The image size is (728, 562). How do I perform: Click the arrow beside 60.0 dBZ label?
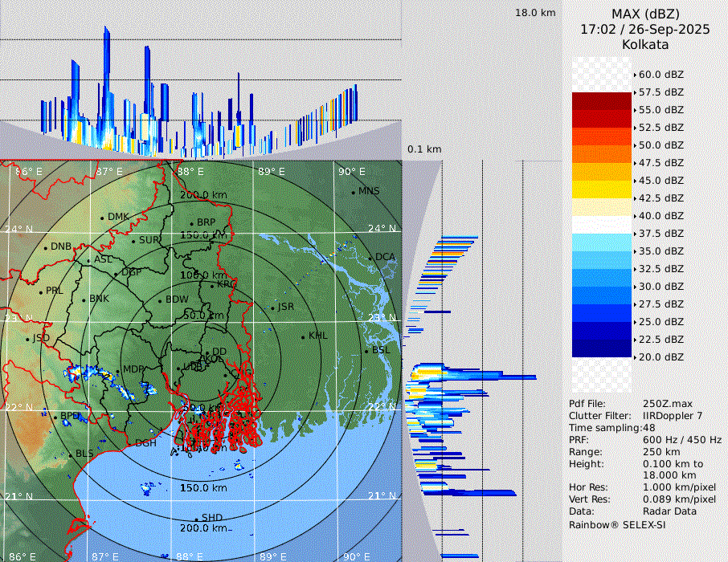click(636, 75)
